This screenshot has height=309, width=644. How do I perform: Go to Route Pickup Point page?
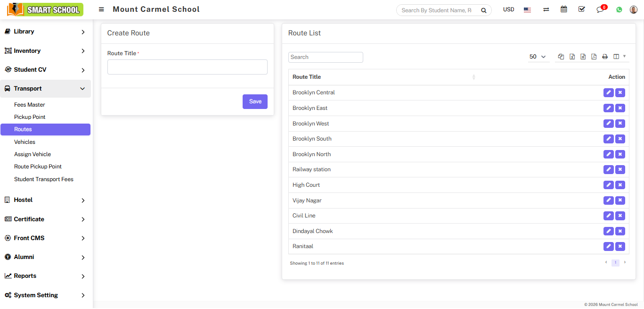38,167
